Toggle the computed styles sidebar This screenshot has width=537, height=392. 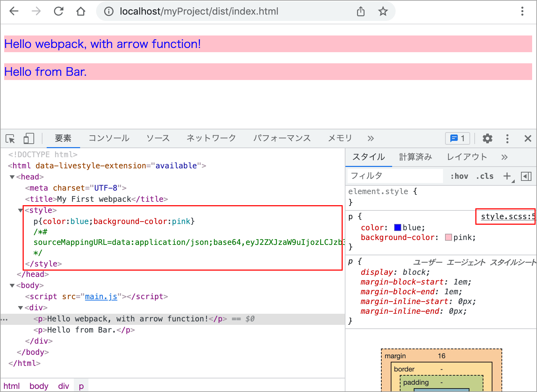[x=526, y=176]
